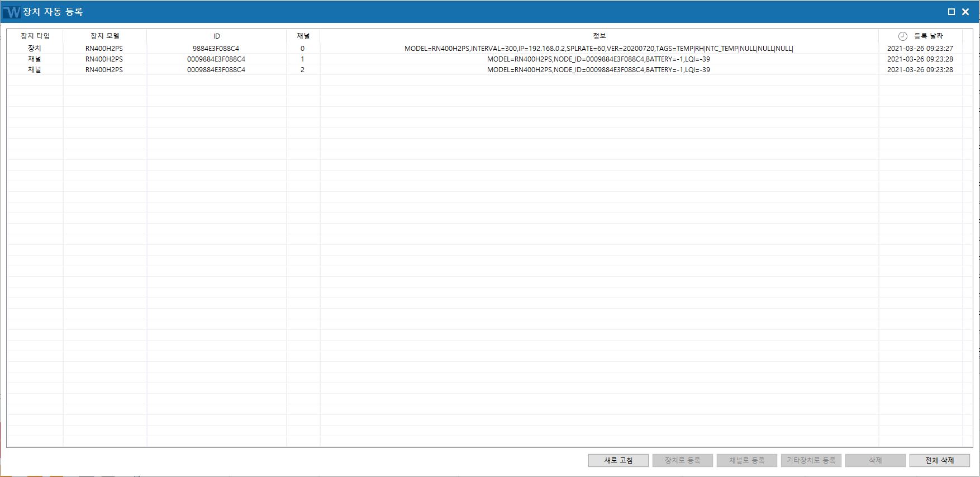Click channel value 0 in the 채널 column
The height and width of the screenshot is (477, 980).
pos(303,49)
